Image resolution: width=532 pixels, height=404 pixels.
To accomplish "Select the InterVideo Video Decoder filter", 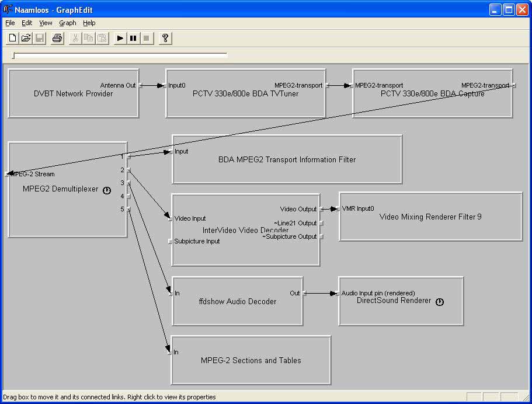I will point(246,230).
